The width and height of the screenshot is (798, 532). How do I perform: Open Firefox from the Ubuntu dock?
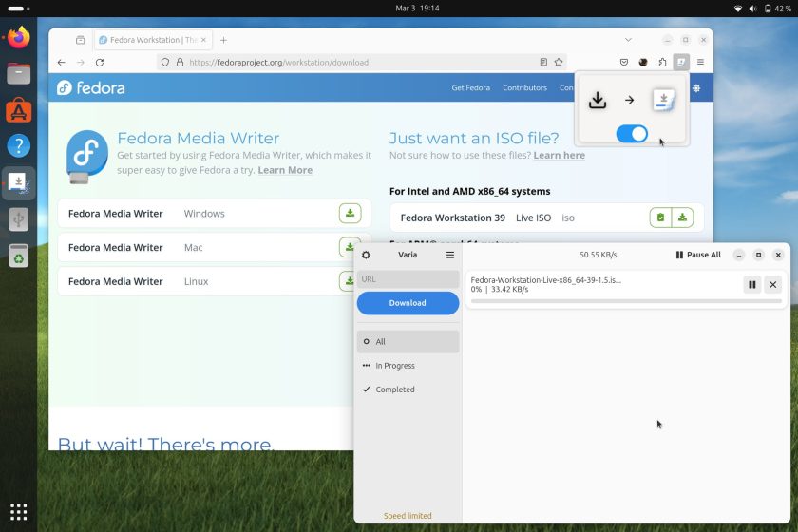tap(19, 37)
